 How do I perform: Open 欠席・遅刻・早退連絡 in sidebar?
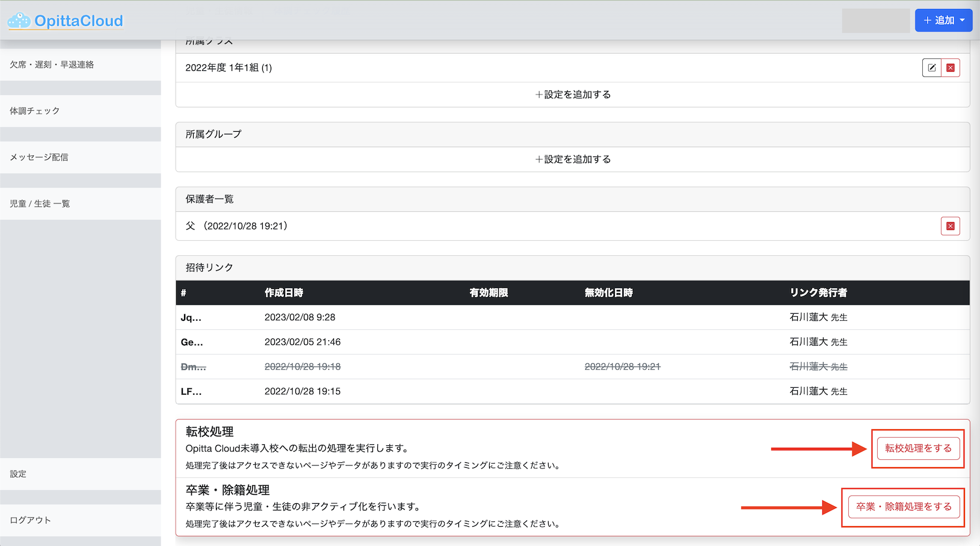[x=81, y=64]
